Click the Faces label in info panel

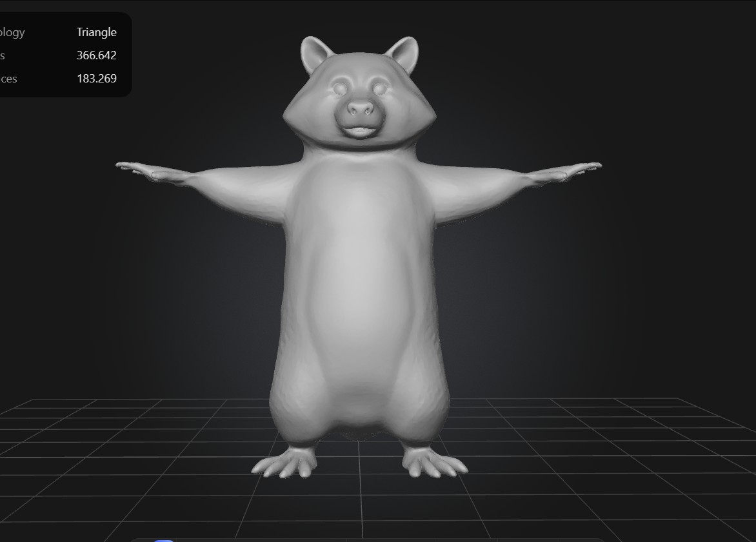click(3, 55)
